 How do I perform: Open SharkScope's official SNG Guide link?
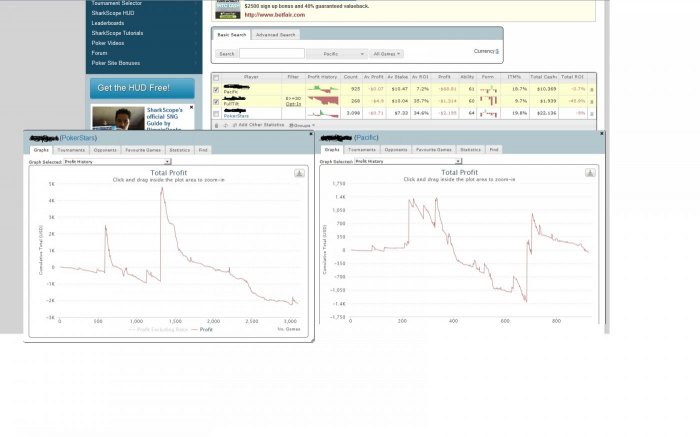(164, 118)
